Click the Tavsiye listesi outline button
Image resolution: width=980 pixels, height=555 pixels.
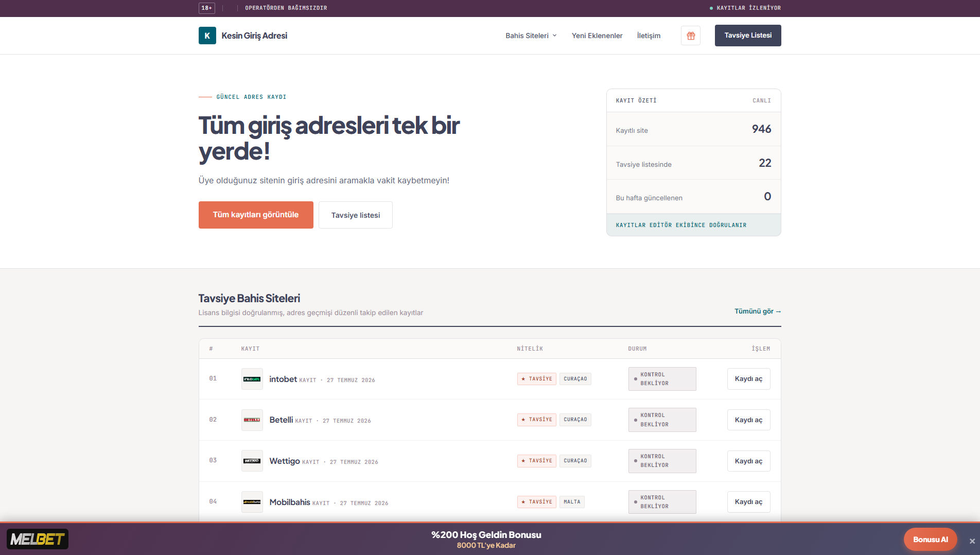[x=356, y=215]
